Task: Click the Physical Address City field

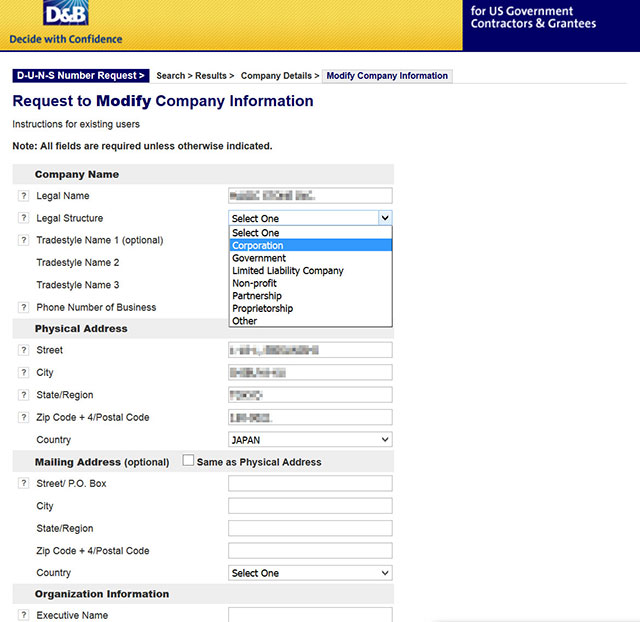Action: point(310,372)
